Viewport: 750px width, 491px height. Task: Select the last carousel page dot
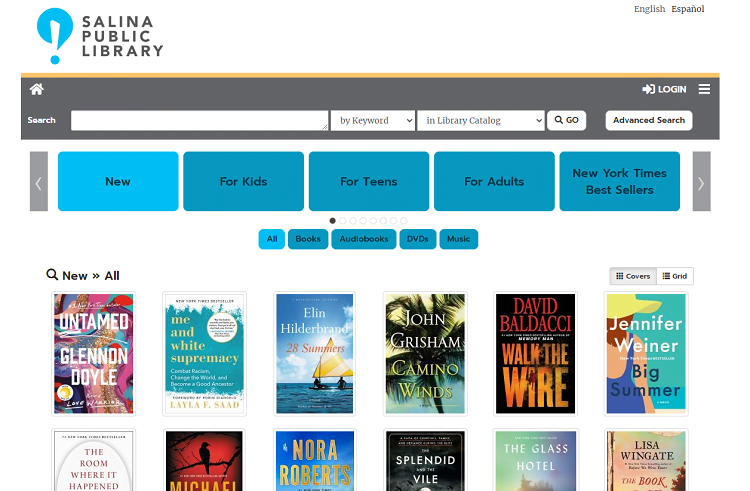coord(404,221)
